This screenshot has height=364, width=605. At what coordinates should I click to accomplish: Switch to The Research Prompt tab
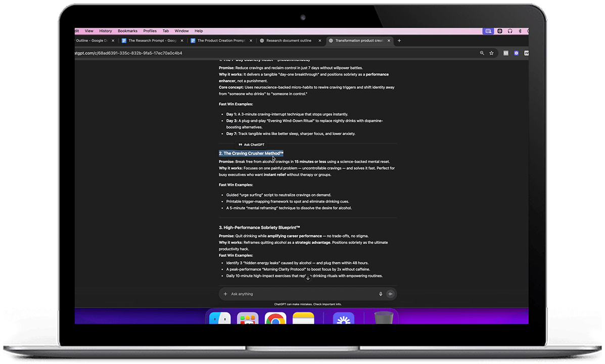coord(152,40)
